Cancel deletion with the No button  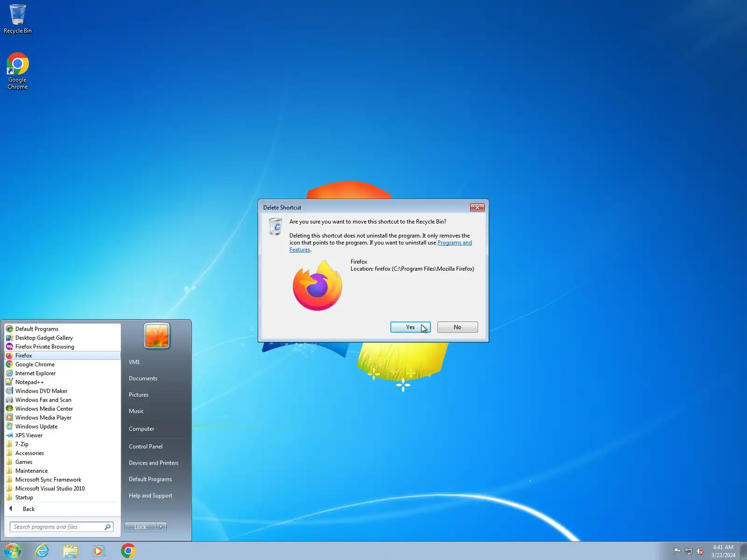458,327
